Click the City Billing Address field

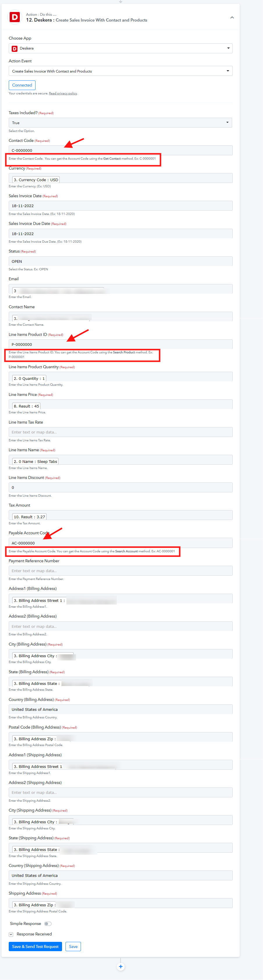click(x=120, y=654)
